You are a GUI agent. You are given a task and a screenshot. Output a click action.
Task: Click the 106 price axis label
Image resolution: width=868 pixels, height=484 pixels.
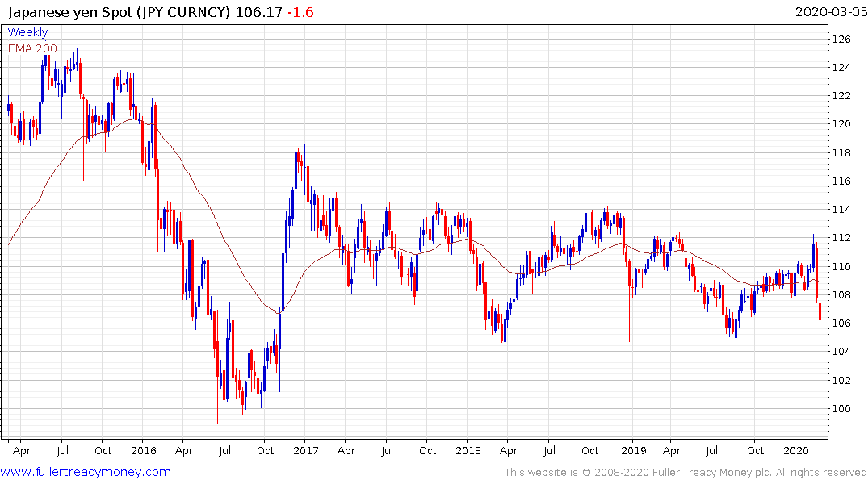click(x=841, y=323)
